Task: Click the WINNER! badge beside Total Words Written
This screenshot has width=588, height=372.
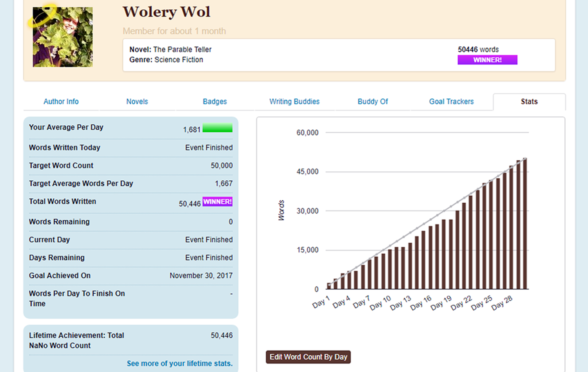Action: click(x=218, y=201)
